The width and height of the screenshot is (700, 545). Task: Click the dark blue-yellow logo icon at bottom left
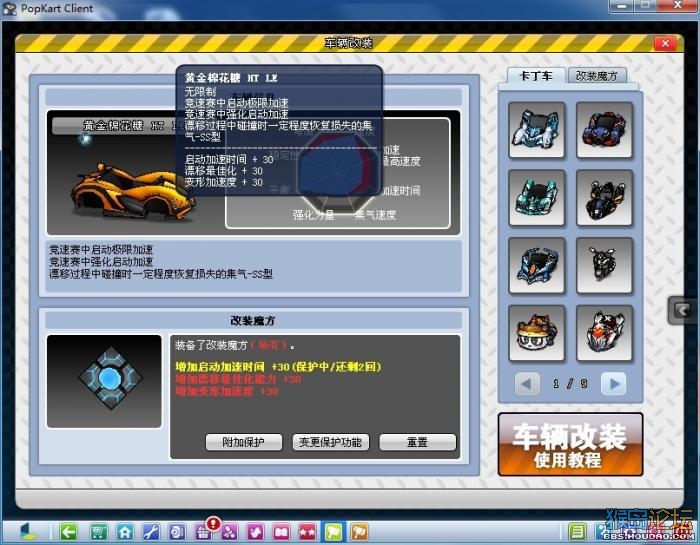pos(29,531)
